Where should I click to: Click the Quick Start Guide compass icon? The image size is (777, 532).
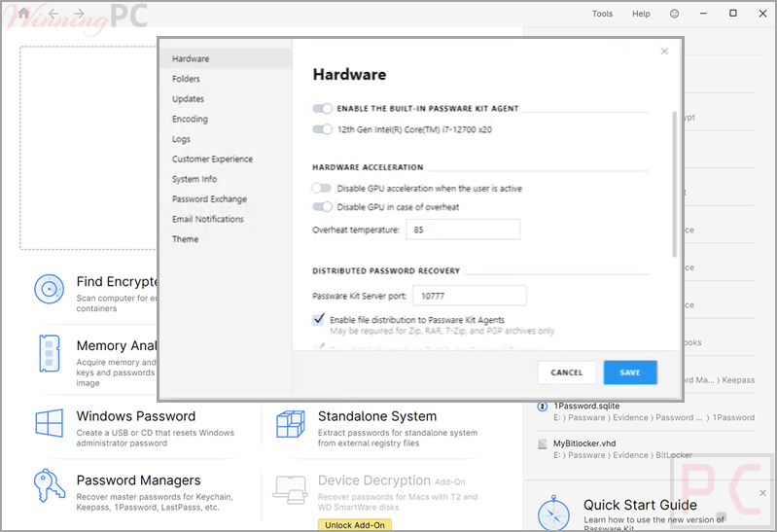pos(553,514)
